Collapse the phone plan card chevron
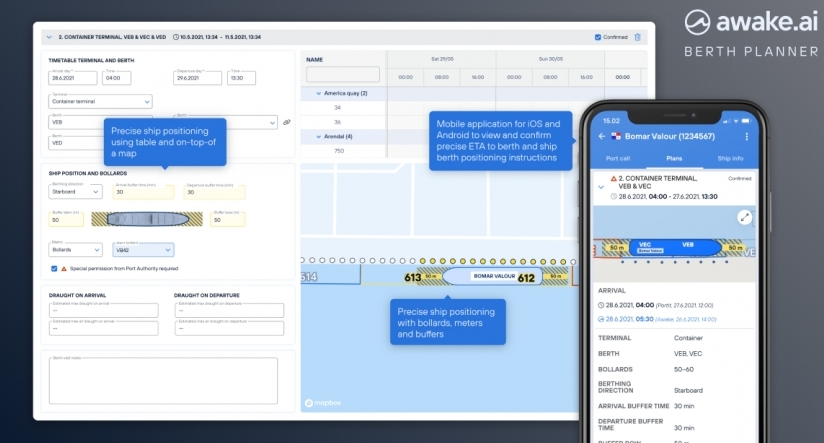 point(601,187)
